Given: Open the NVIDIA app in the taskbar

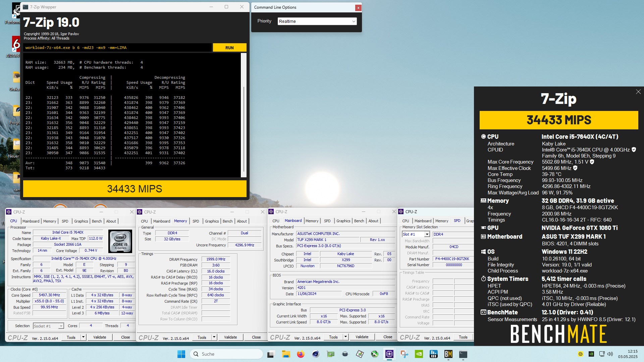Looking at the screenshot, I should click(419, 354).
